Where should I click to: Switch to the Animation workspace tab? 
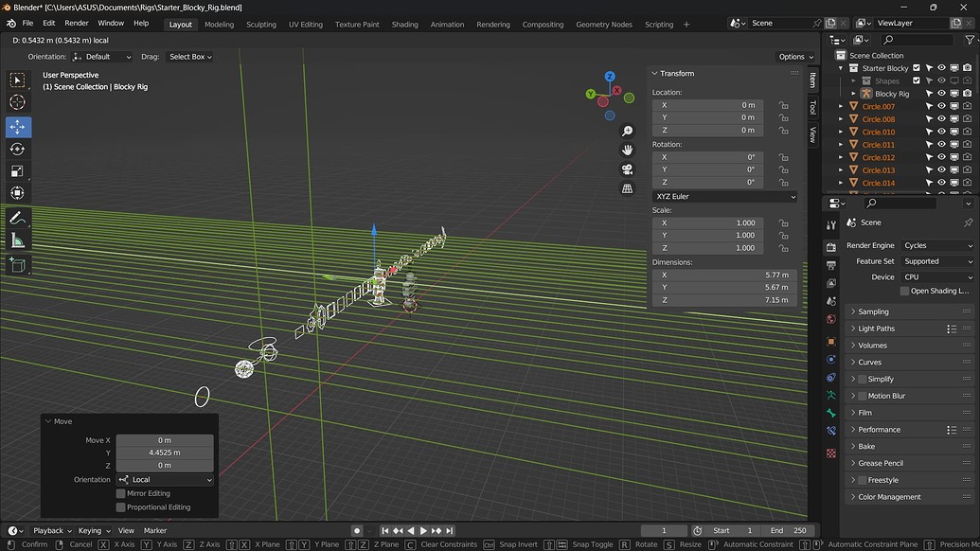tap(447, 25)
